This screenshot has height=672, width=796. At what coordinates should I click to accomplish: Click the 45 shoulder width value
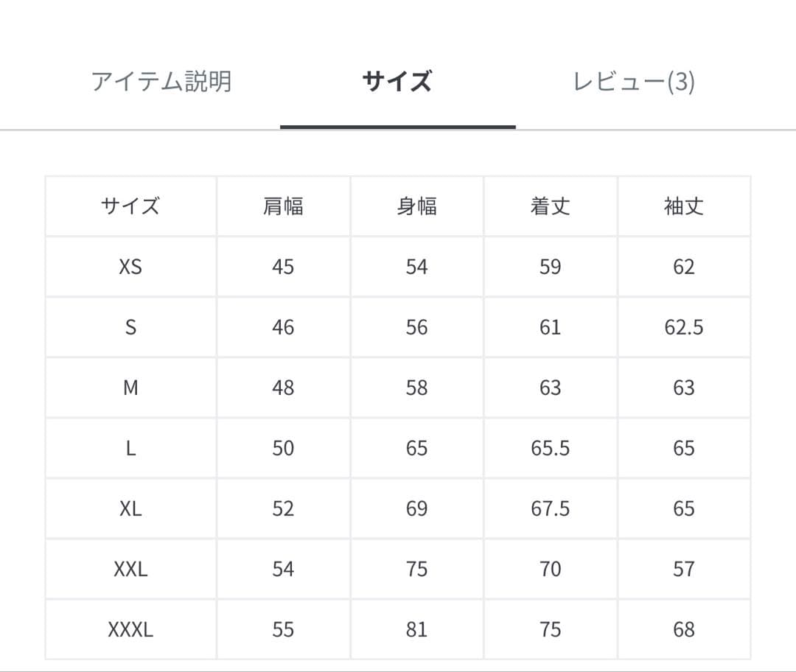[283, 267]
